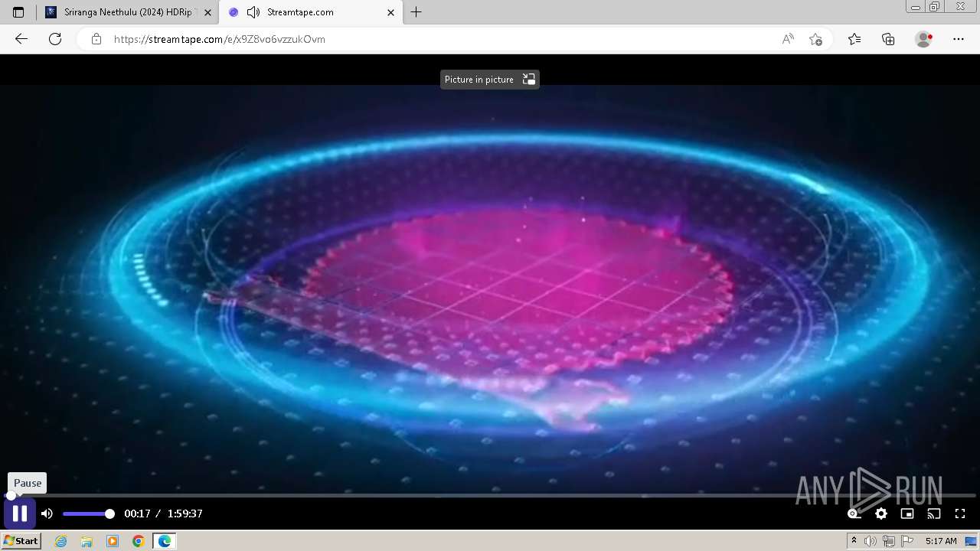
Task: Open Action Center flag icon
Action: (x=906, y=541)
